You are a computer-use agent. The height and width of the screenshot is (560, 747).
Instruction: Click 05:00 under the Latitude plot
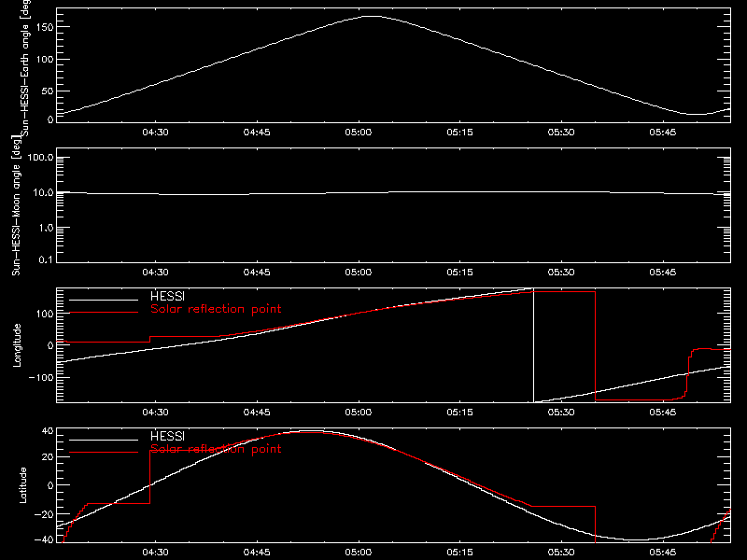(x=359, y=553)
